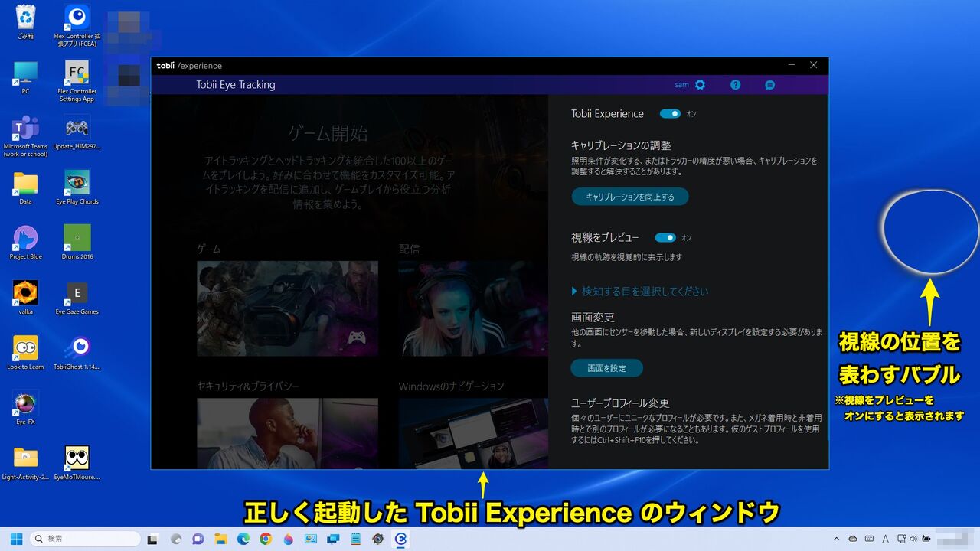Open battery status tray icon
The width and height of the screenshot is (980, 551).
click(926, 539)
